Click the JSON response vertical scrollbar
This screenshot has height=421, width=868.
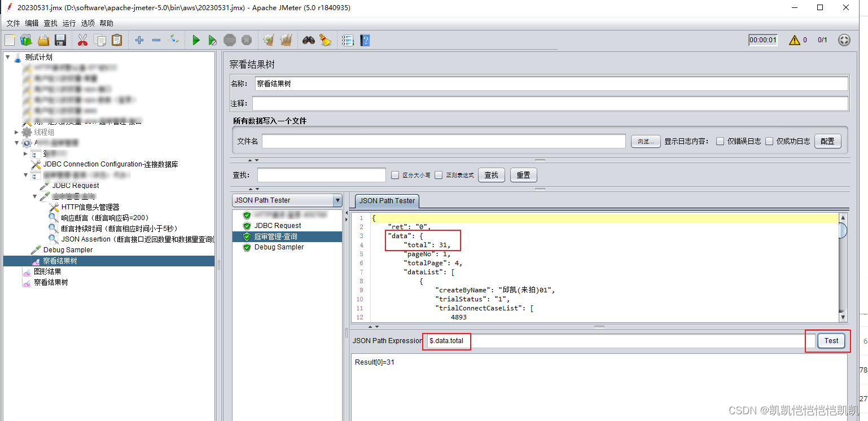[843, 267]
